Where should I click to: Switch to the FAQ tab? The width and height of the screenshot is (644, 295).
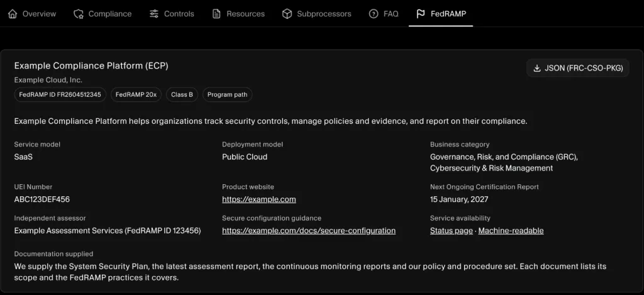[x=384, y=14]
